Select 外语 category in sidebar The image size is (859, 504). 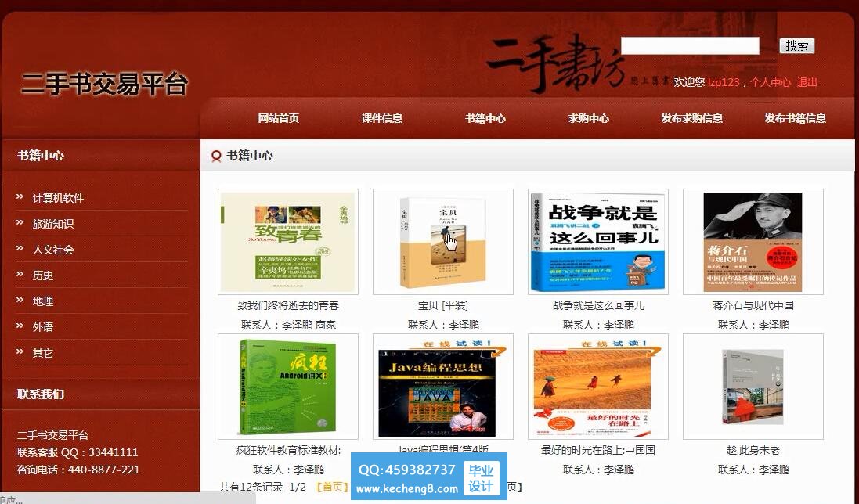[43, 326]
